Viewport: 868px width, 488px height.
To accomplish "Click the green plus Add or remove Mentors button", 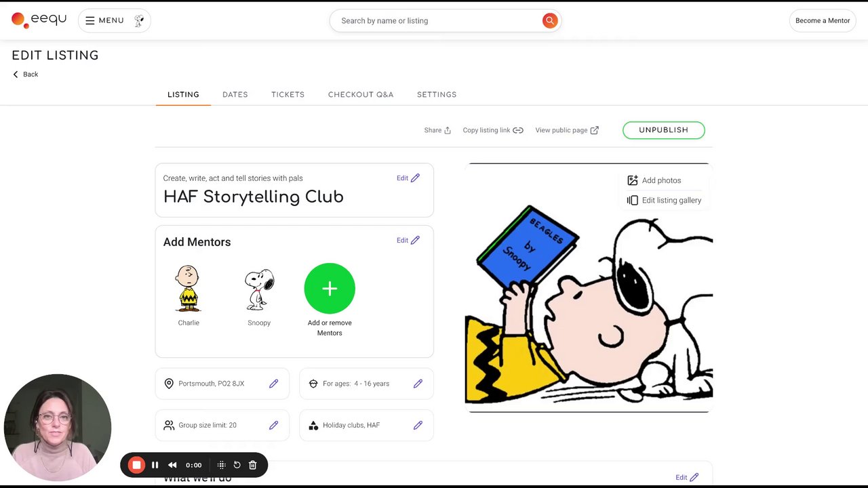I will pyautogui.click(x=330, y=289).
